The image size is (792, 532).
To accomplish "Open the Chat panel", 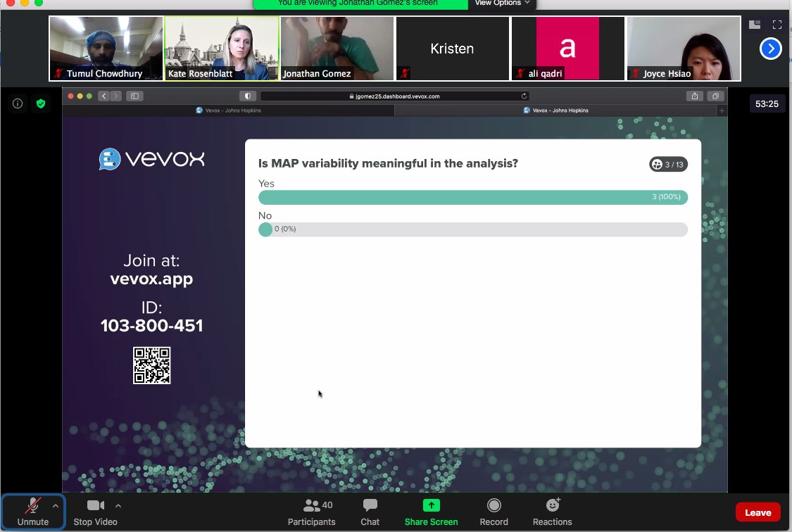I will (370, 512).
